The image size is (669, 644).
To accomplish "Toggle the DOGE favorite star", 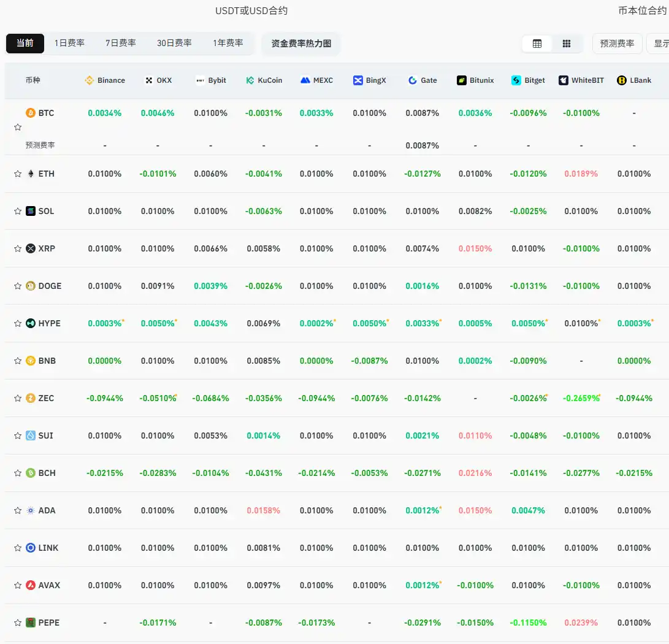I will [18, 286].
